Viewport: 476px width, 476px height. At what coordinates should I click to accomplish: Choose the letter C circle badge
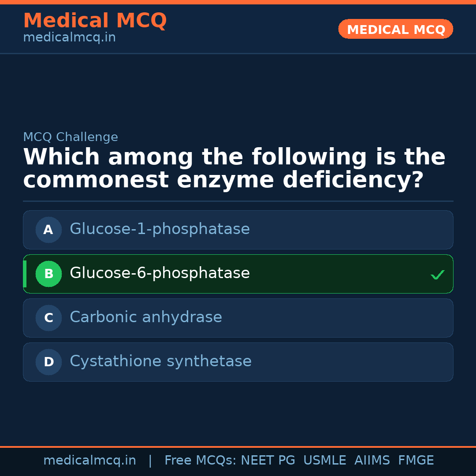(48, 318)
